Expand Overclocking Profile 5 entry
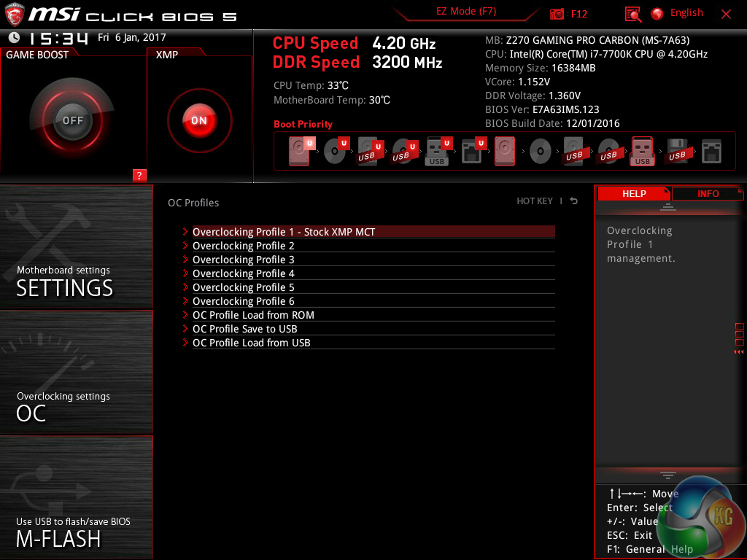 373,287
